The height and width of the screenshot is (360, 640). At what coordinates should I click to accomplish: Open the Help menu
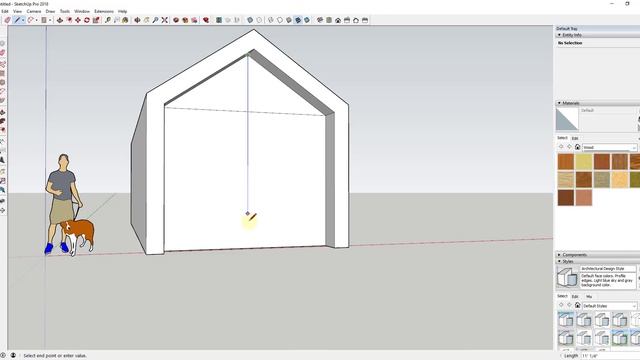(122, 11)
